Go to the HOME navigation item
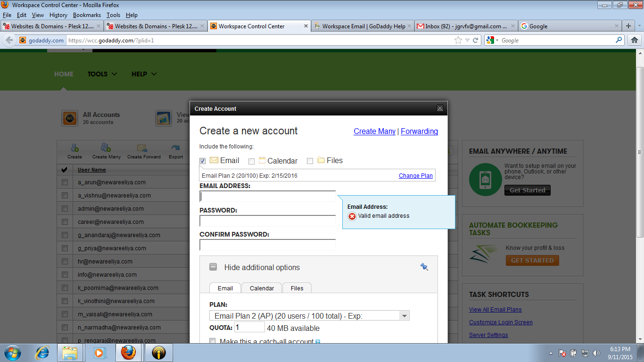The width and height of the screenshot is (644, 362). [x=64, y=74]
